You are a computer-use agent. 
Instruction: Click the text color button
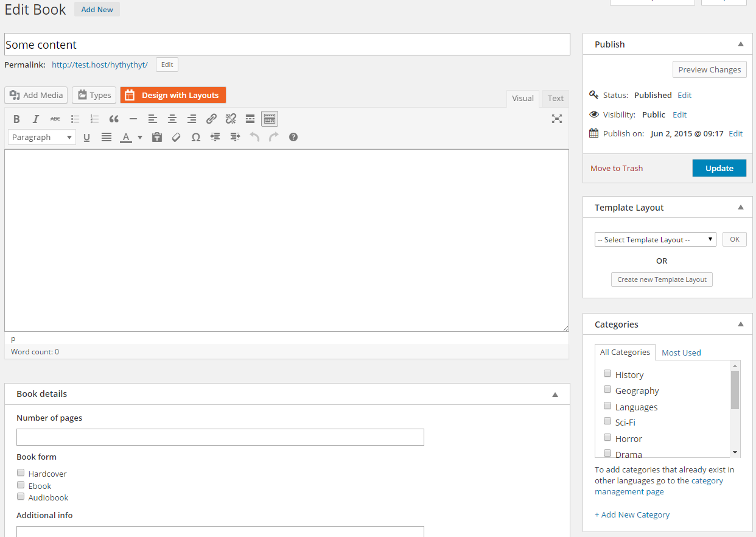click(x=126, y=137)
